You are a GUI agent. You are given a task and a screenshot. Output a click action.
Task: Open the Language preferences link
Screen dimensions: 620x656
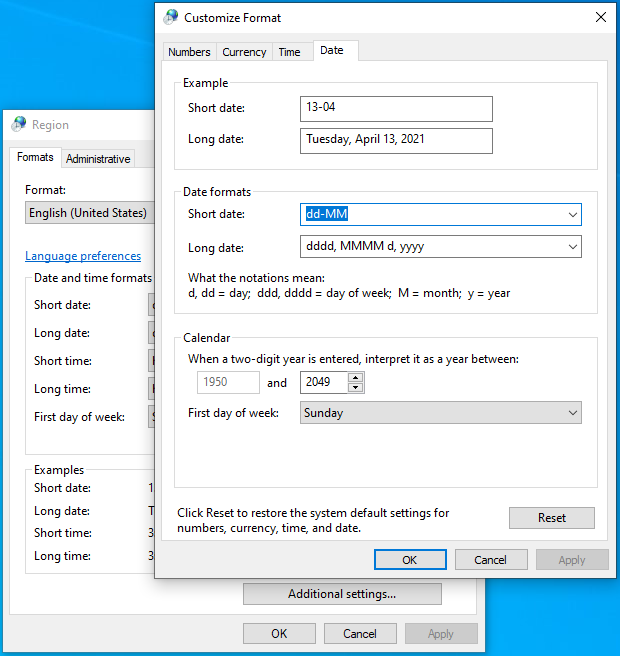[x=83, y=256]
